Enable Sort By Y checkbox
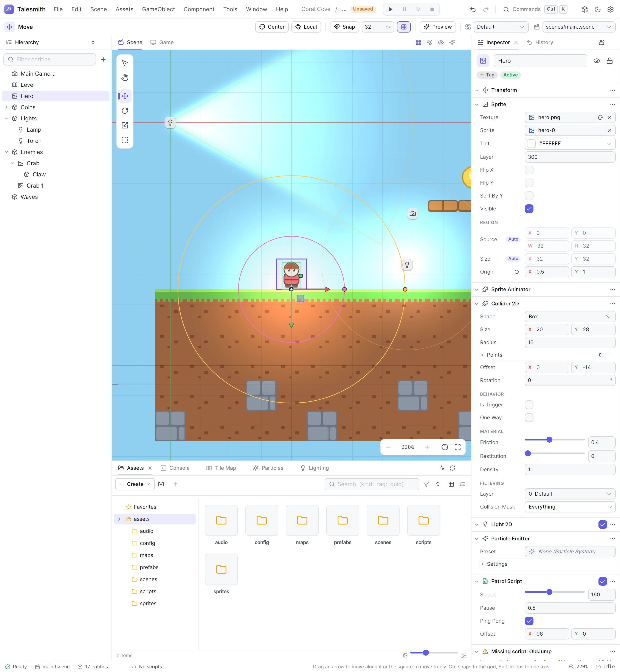The image size is (620, 672). pyautogui.click(x=529, y=196)
